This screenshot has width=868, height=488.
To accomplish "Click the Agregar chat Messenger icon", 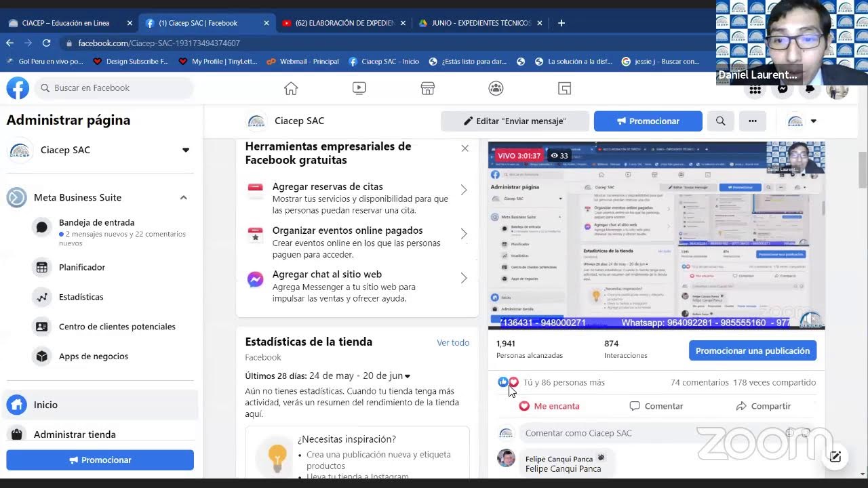I will 255,279.
